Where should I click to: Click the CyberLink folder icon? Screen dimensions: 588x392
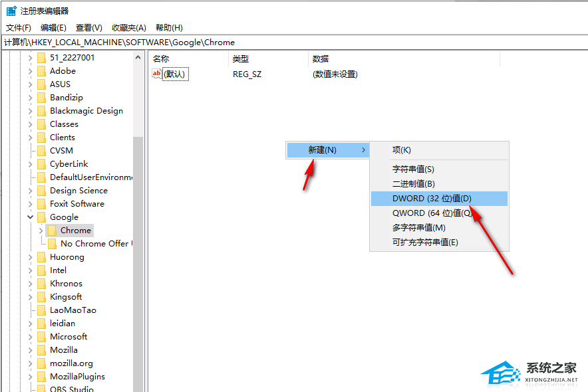[x=42, y=164]
